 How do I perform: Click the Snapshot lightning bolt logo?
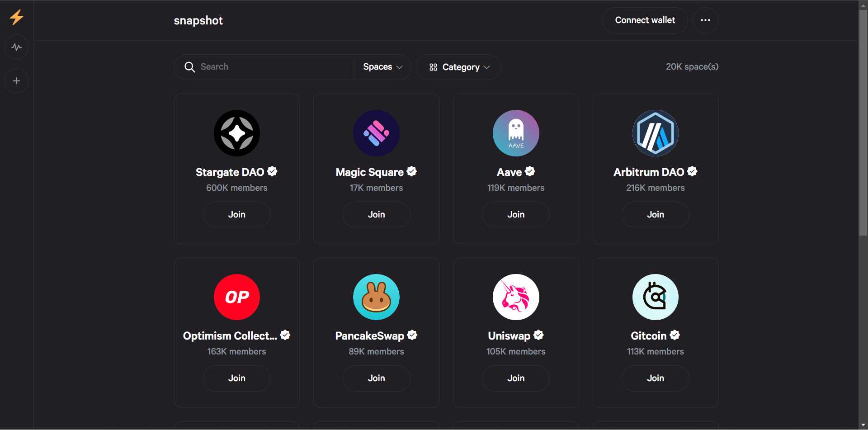pyautogui.click(x=17, y=17)
